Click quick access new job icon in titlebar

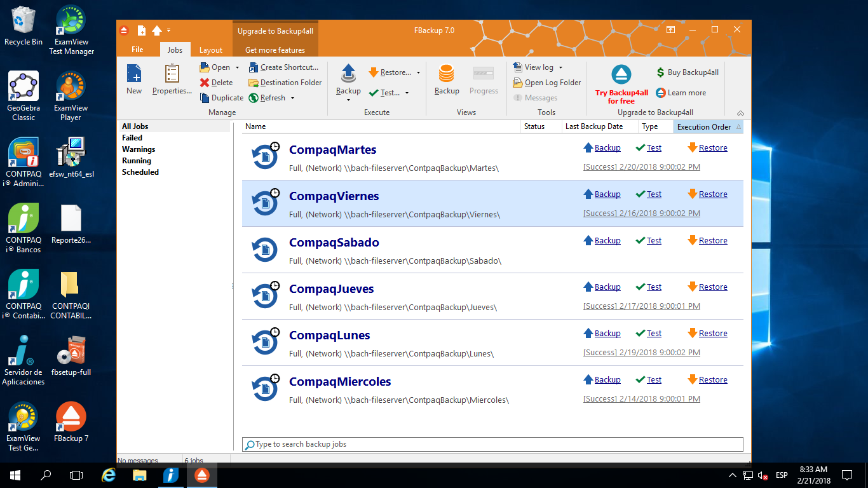point(142,30)
